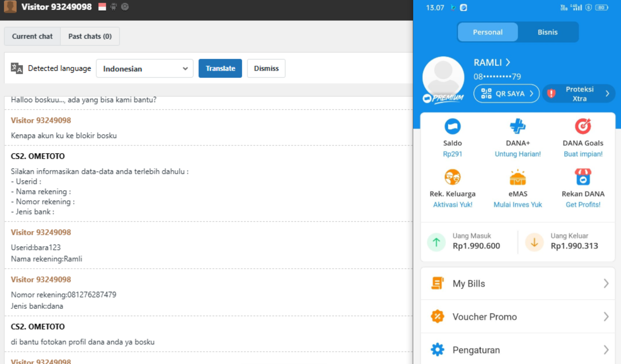
Task: Click the Detected language label
Action: (59, 68)
